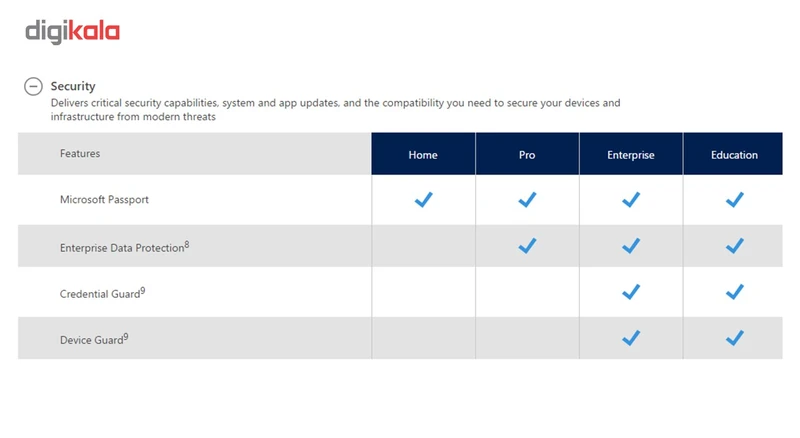Image resolution: width=800 pixels, height=438 pixels.
Task: Click Microsoft Passport checkmark under Home
Action: (423, 200)
